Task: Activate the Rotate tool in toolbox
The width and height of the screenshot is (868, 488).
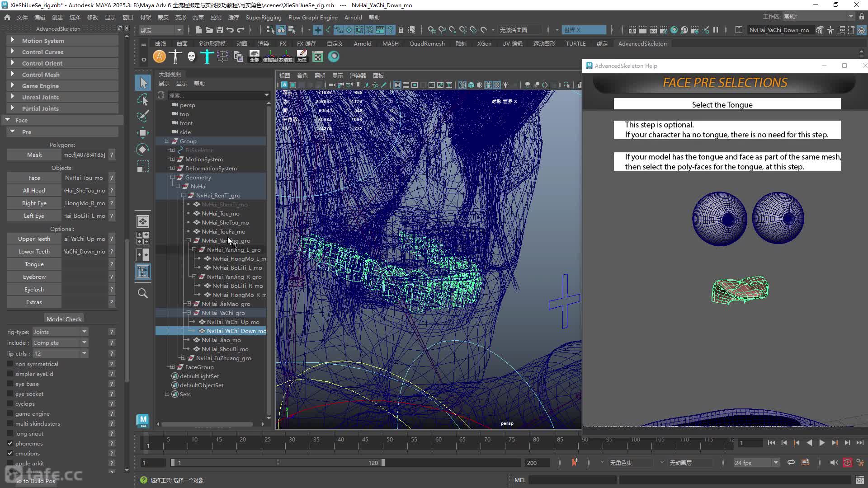Action: click(x=143, y=150)
